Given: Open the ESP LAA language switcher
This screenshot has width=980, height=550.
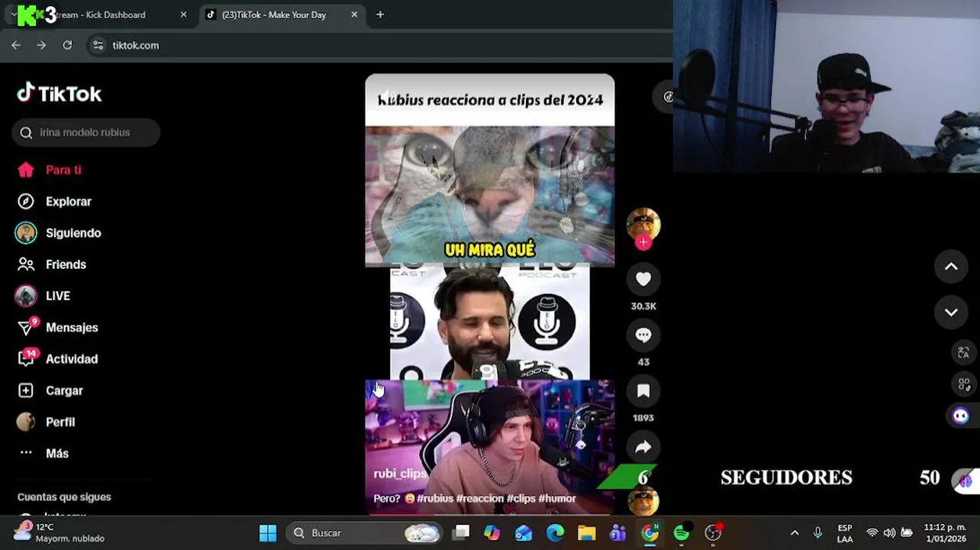Looking at the screenshot, I should coord(845,533).
